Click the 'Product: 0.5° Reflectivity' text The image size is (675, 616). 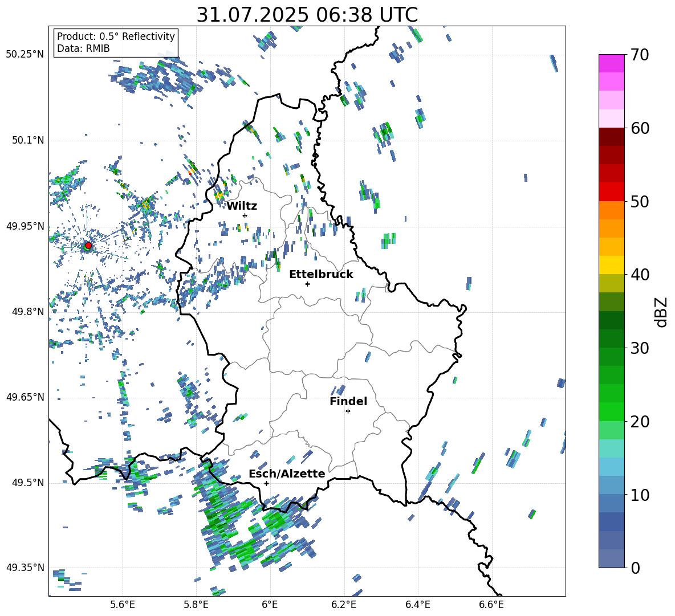coord(116,36)
